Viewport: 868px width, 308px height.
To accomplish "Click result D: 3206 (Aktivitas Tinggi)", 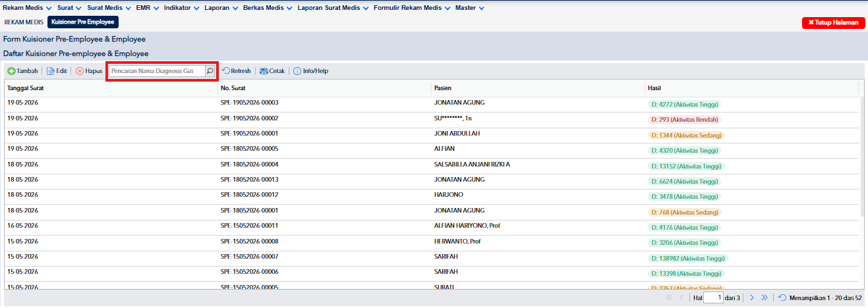I will click(x=684, y=243).
